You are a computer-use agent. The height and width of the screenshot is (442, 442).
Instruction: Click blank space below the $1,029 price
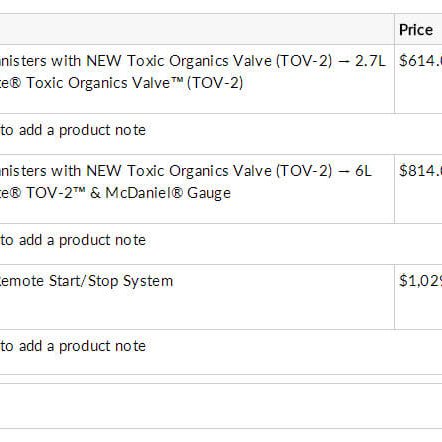click(419, 310)
